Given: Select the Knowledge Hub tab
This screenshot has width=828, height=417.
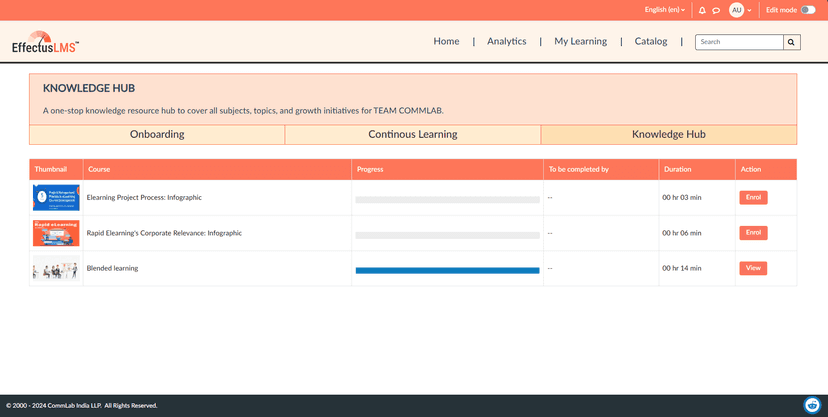Looking at the screenshot, I should 669,135.
